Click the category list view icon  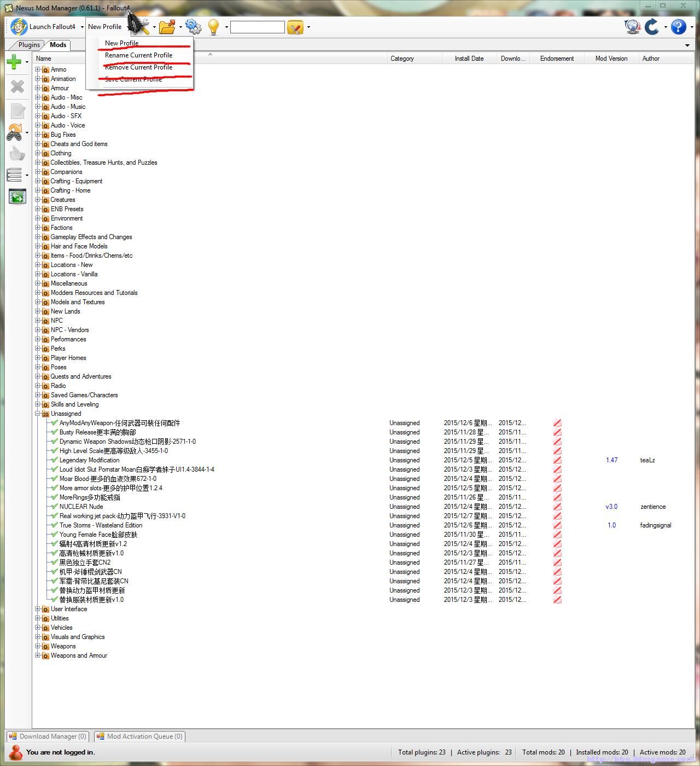(14, 175)
